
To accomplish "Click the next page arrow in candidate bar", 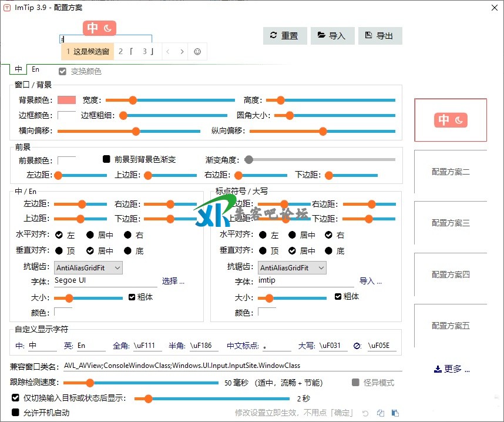I will (182, 52).
